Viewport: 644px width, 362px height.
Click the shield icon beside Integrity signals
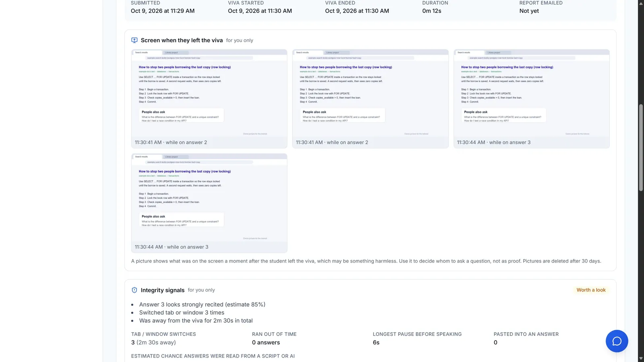(x=134, y=290)
